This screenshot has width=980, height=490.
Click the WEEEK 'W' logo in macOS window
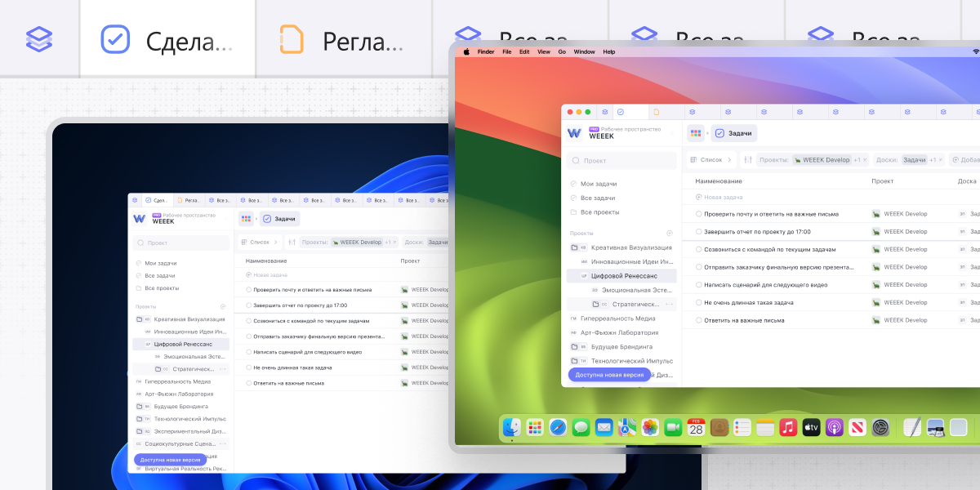pos(575,133)
